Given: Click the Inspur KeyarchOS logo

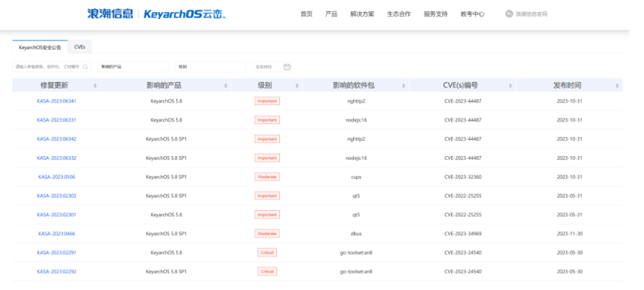Looking at the screenshot, I should tap(156, 14).
